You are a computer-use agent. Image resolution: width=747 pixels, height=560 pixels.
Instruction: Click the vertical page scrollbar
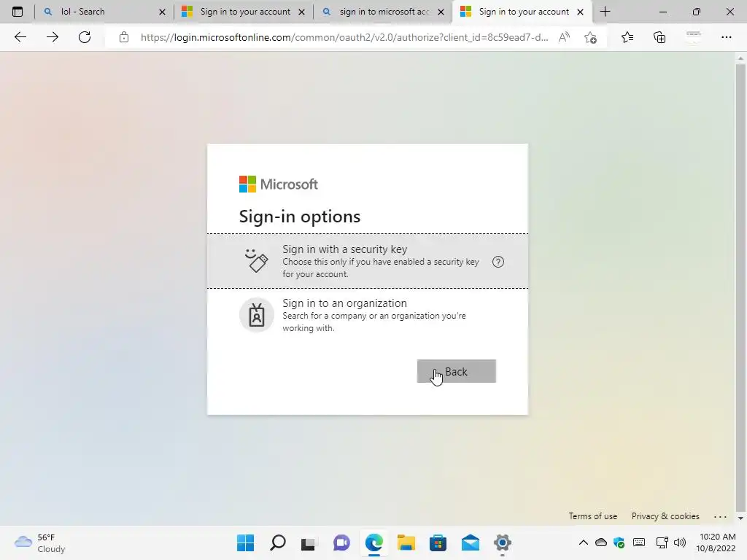tap(740, 287)
